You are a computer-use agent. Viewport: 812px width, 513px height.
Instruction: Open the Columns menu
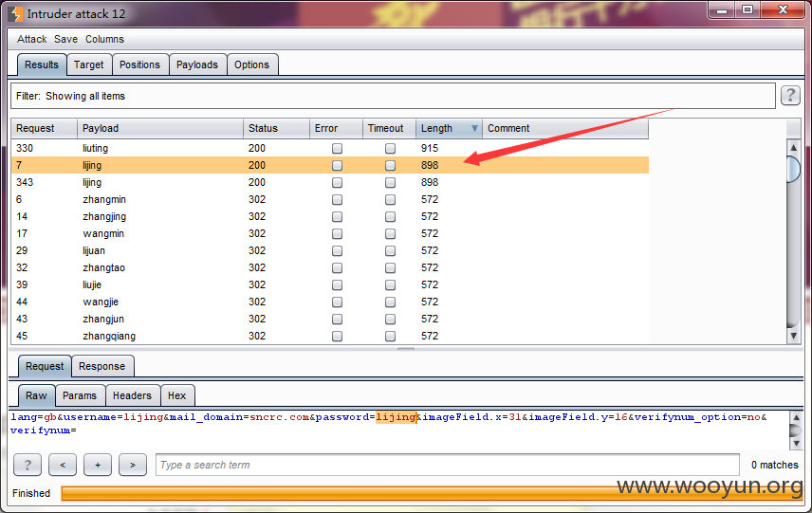(104, 39)
